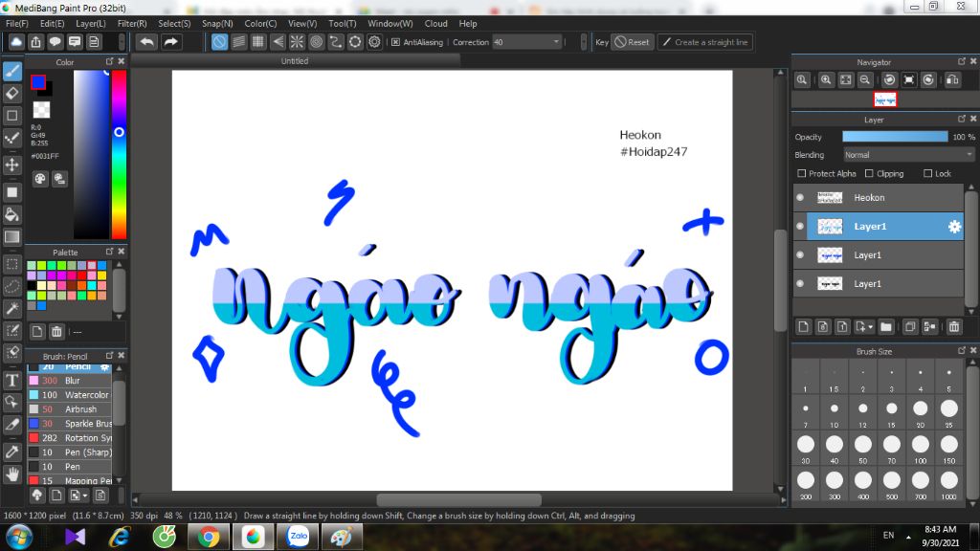Open snap settings gear
Viewport: 980px width, 551px height.
click(374, 42)
